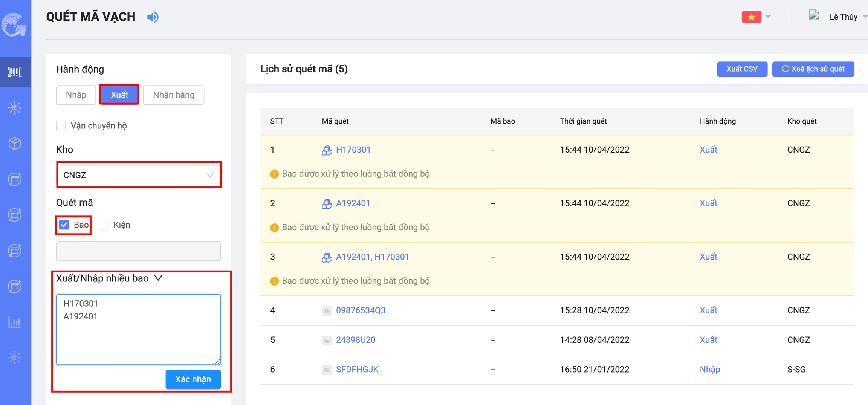Uncheck the Bao checkbox
Image resolution: width=868 pixels, height=405 pixels.
pyautogui.click(x=64, y=225)
